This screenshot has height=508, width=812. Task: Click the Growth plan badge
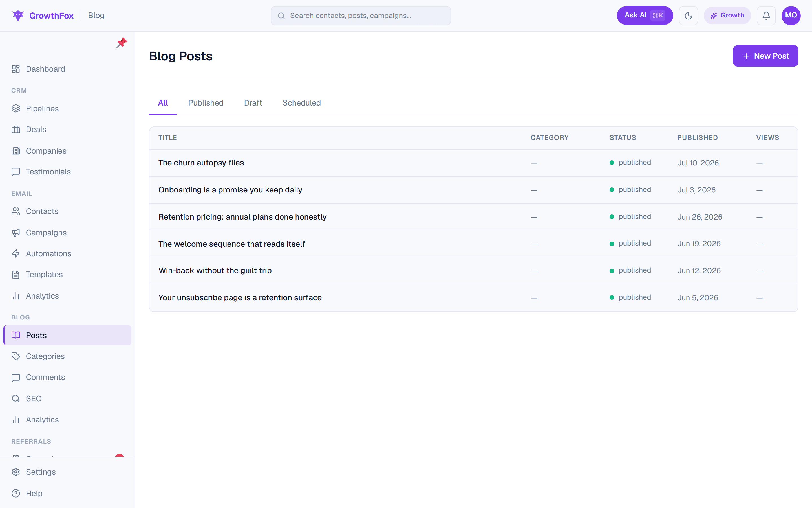pyautogui.click(x=727, y=16)
